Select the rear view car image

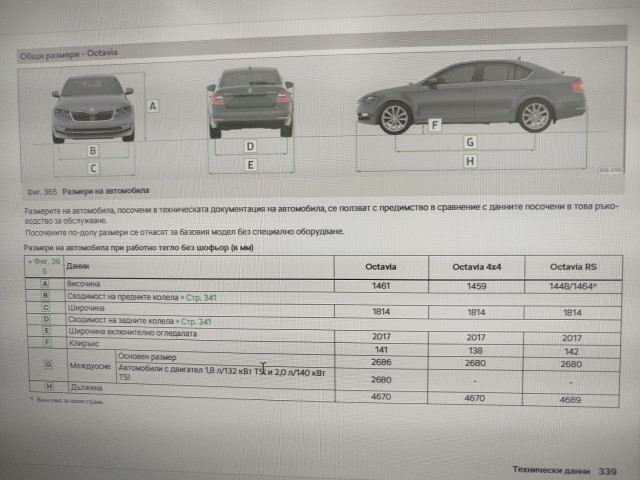click(250, 102)
